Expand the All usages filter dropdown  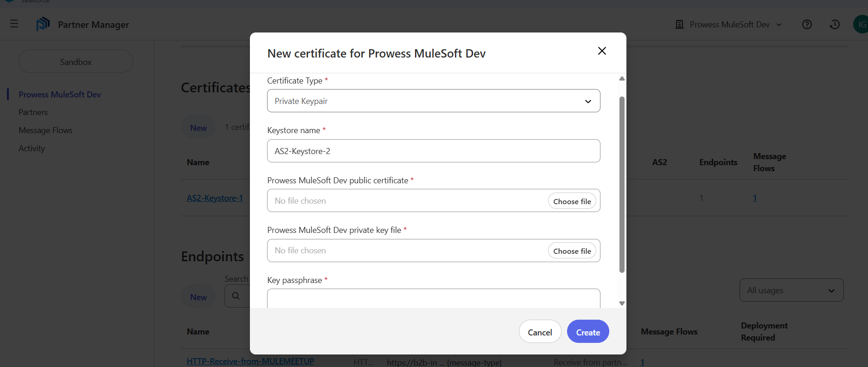pyautogui.click(x=791, y=290)
